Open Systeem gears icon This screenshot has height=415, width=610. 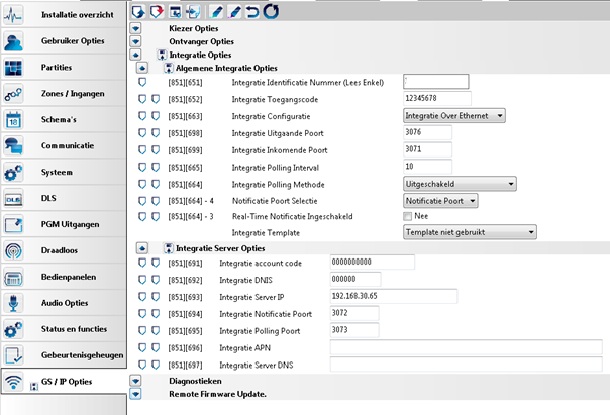pos(13,173)
